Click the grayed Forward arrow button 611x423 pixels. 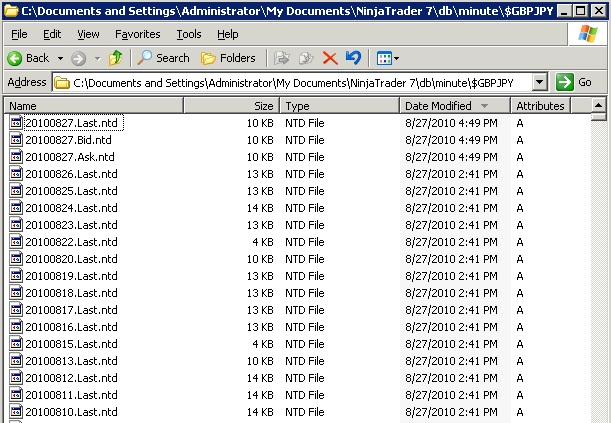pos(78,59)
